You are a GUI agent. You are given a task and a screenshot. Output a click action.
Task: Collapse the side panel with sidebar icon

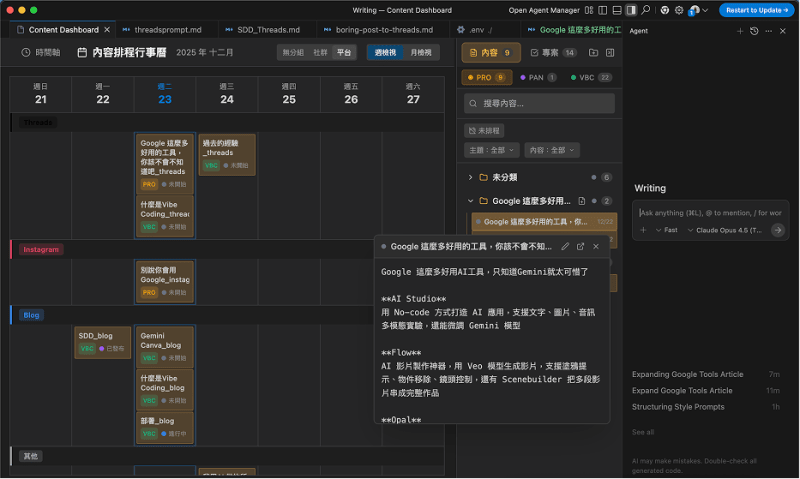(610, 53)
